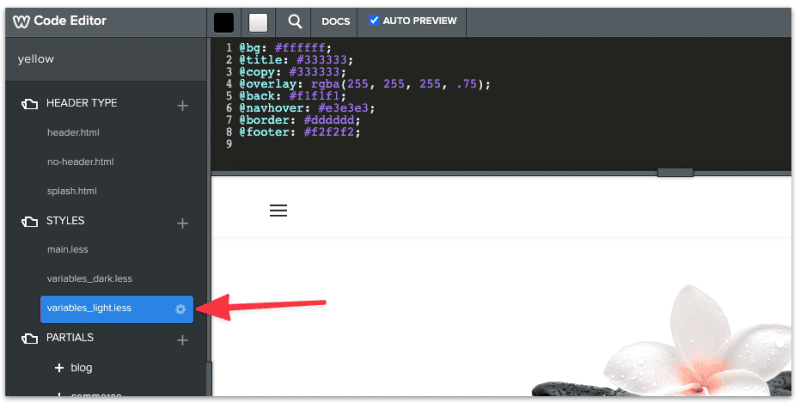
Task: Click the @overlay rgba line in code
Action: 365,84
